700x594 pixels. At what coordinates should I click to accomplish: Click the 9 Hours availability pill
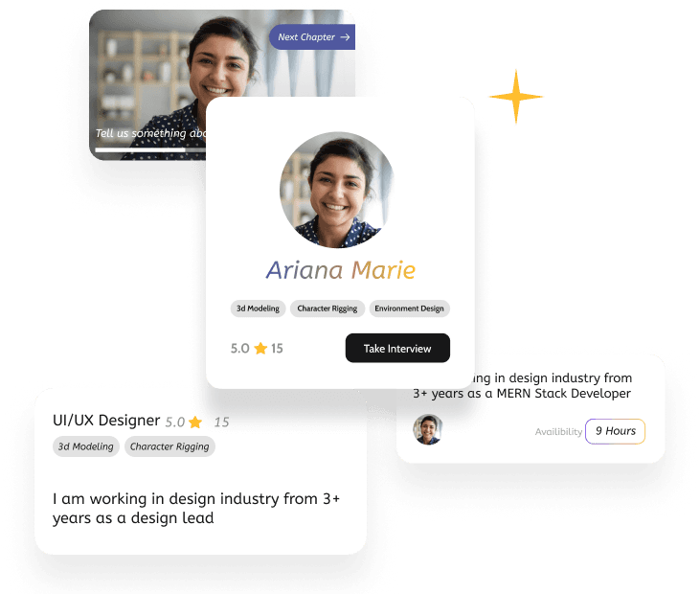pos(615,431)
